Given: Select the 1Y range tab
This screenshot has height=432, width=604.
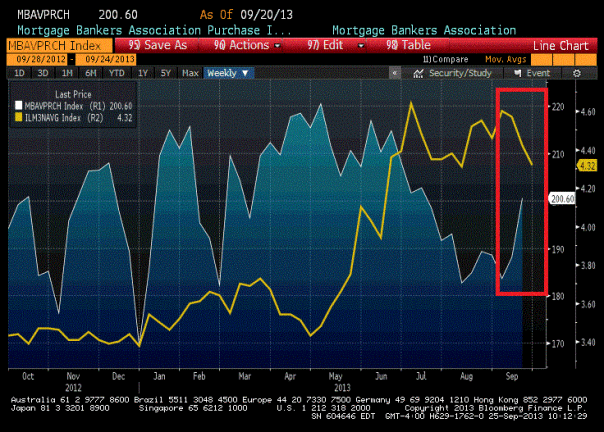Looking at the screenshot, I should tap(143, 73).
